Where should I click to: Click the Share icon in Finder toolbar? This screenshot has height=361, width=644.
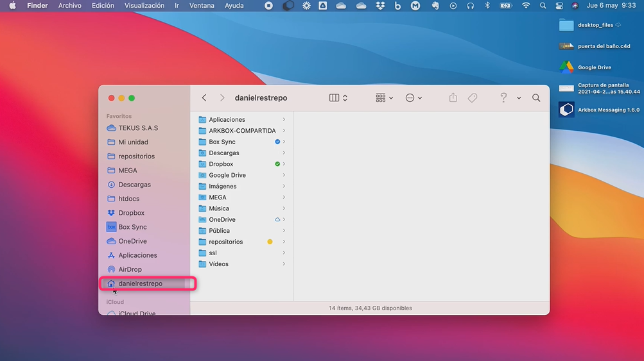(x=453, y=98)
